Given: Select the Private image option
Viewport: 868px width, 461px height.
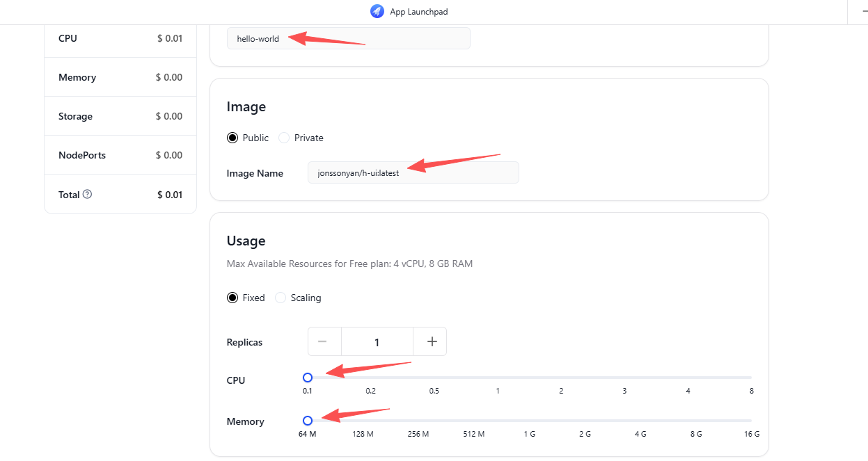Looking at the screenshot, I should 284,138.
